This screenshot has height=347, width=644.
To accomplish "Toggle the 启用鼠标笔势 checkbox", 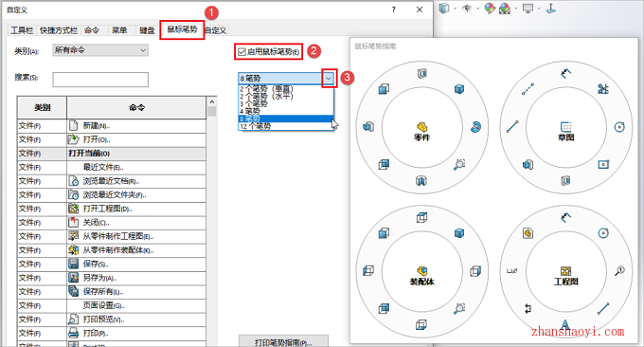I will [x=241, y=52].
